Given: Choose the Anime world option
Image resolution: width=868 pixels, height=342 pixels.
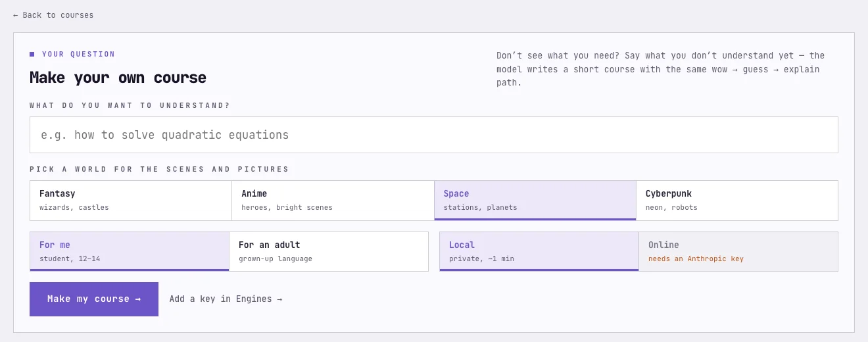Looking at the screenshot, I should pos(333,201).
